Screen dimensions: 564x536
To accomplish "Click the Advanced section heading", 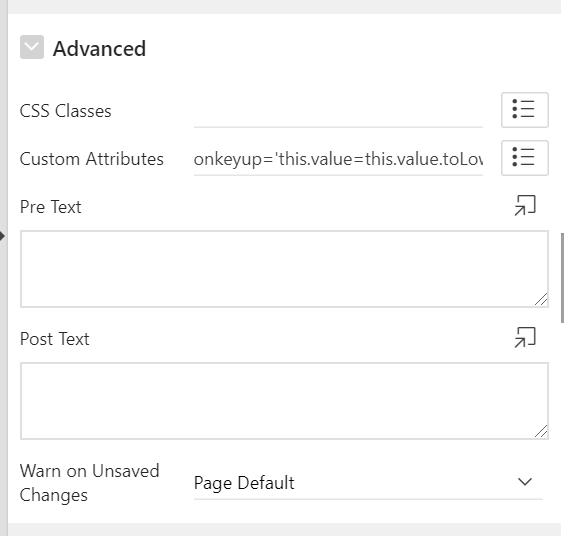I will 99,49.
